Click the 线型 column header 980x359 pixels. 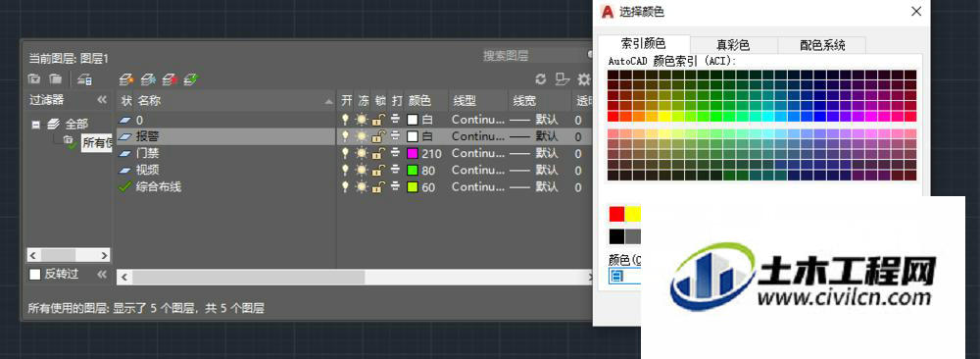478,101
